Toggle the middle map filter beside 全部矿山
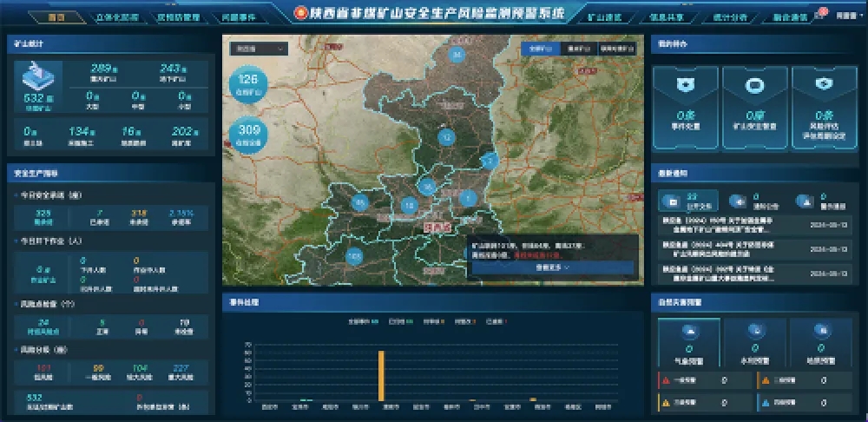868x422 pixels. coord(579,49)
